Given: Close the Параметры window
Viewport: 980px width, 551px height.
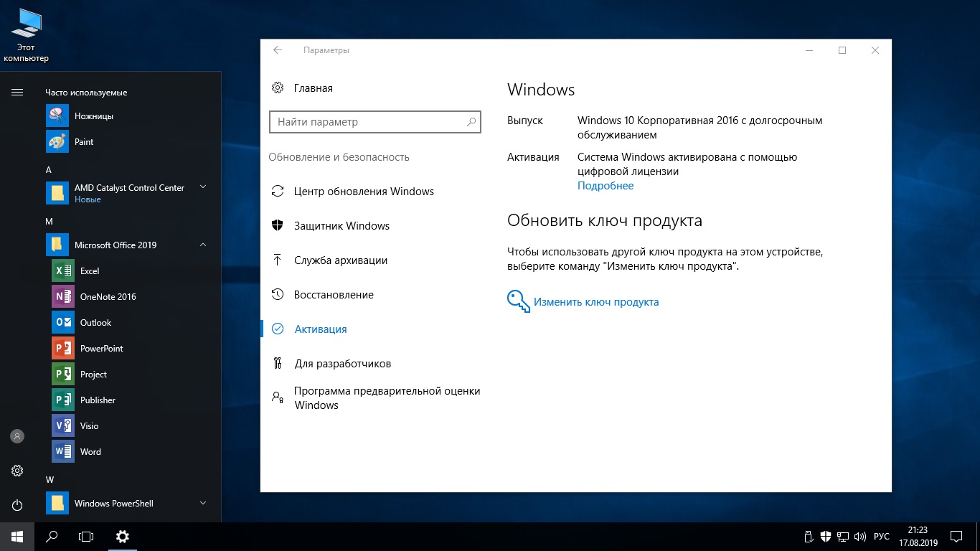Looking at the screenshot, I should coord(875,50).
